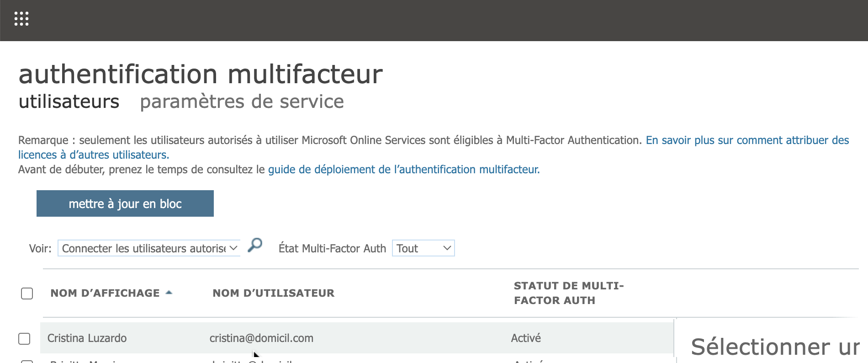Follow the link about attributing licences
868x363 pixels.
(x=747, y=140)
